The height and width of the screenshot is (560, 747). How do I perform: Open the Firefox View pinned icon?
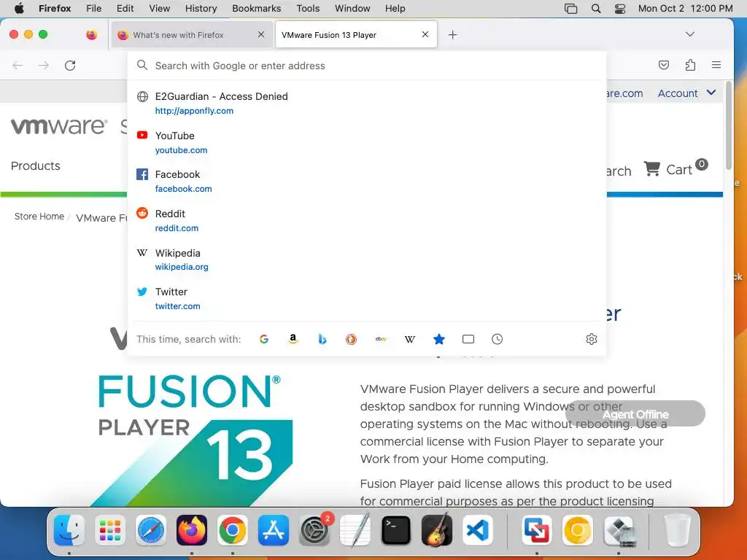pos(91,34)
